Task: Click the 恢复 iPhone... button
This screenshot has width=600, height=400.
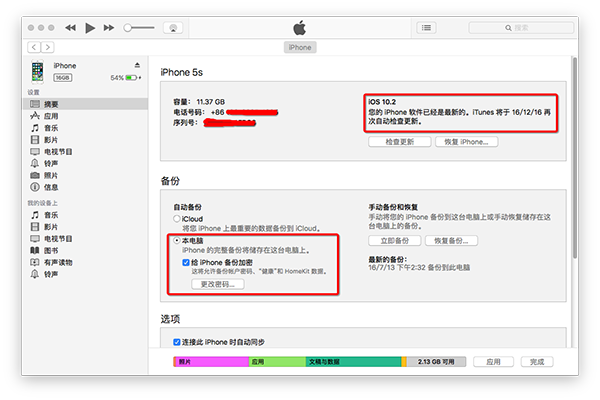Action: tap(466, 142)
